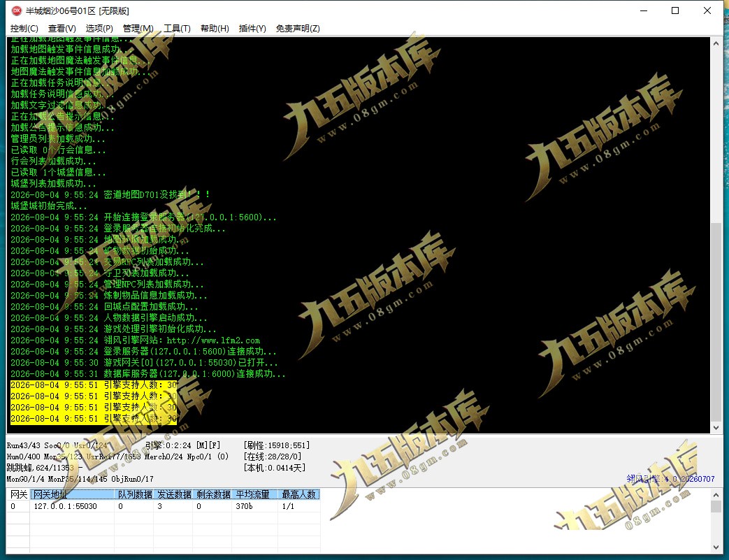Click the 剩余数据 column header
The width and height of the screenshot is (729, 560).
pyautogui.click(x=212, y=494)
